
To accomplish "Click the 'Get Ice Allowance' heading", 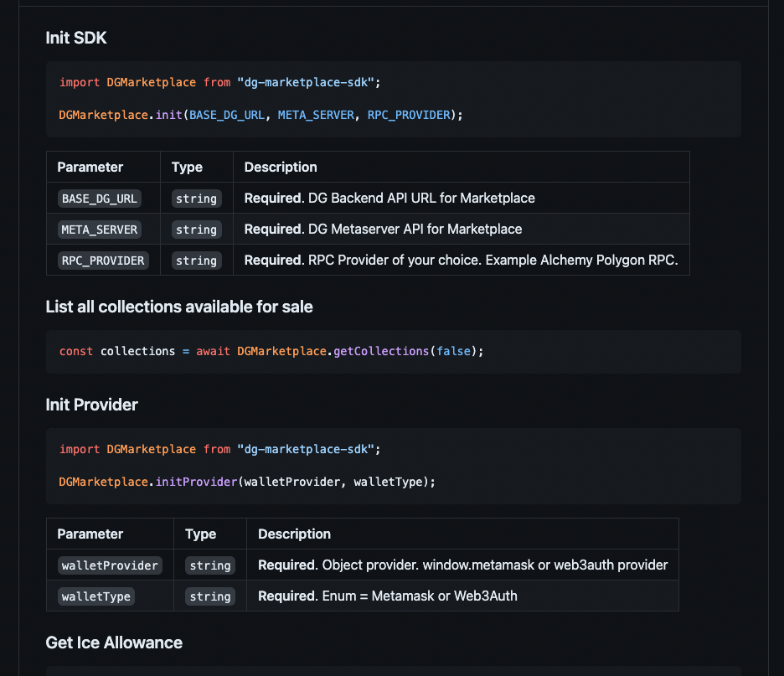I will point(114,642).
